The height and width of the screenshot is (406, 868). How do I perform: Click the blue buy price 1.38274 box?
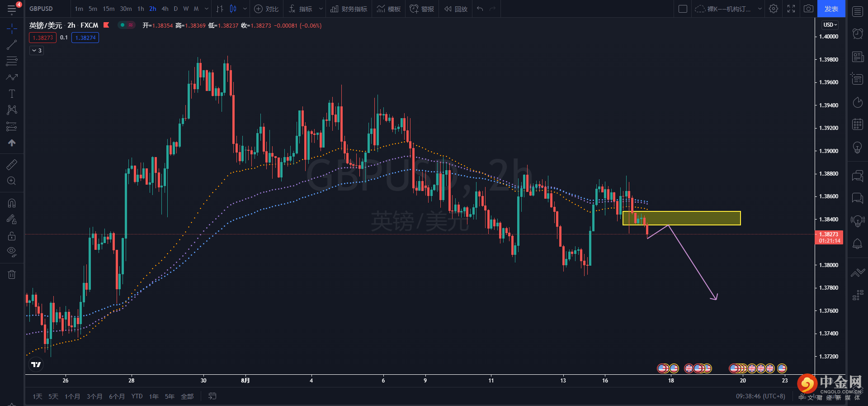point(85,38)
